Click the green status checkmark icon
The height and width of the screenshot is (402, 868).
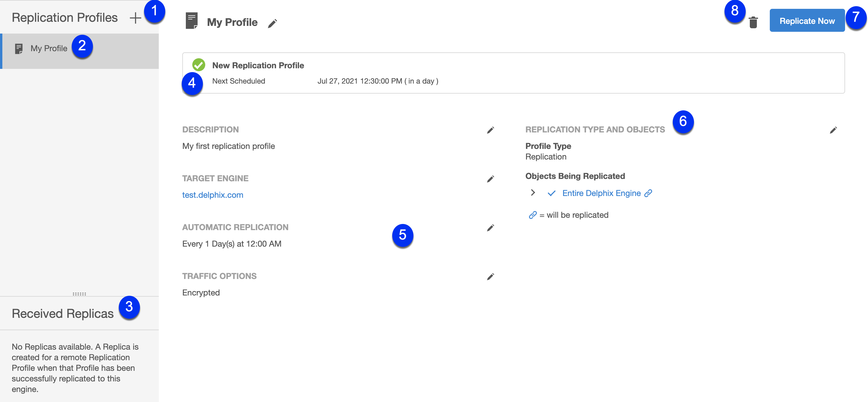click(x=198, y=65)
